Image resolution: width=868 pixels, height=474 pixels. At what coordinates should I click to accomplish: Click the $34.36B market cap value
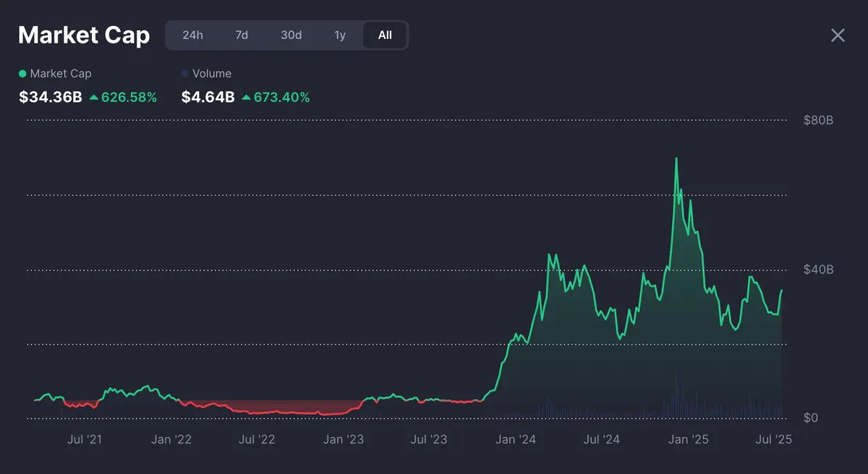coord(49,96)
